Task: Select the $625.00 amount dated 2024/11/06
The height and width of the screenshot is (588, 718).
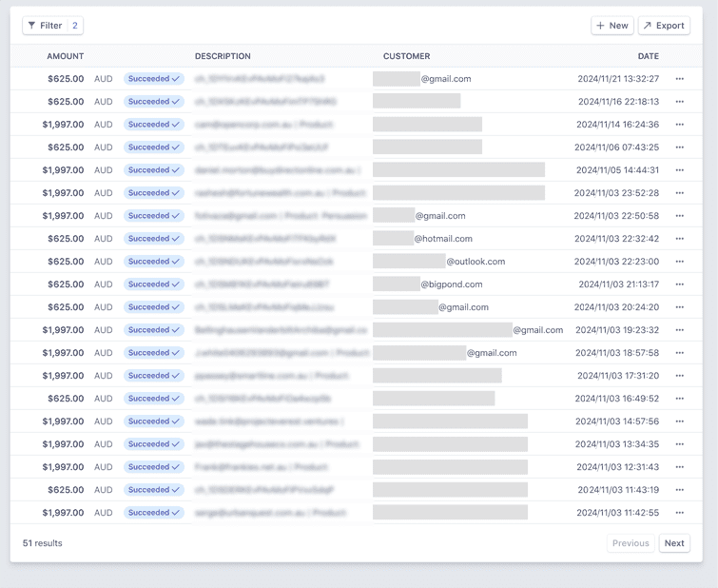Action: point(66,147)
